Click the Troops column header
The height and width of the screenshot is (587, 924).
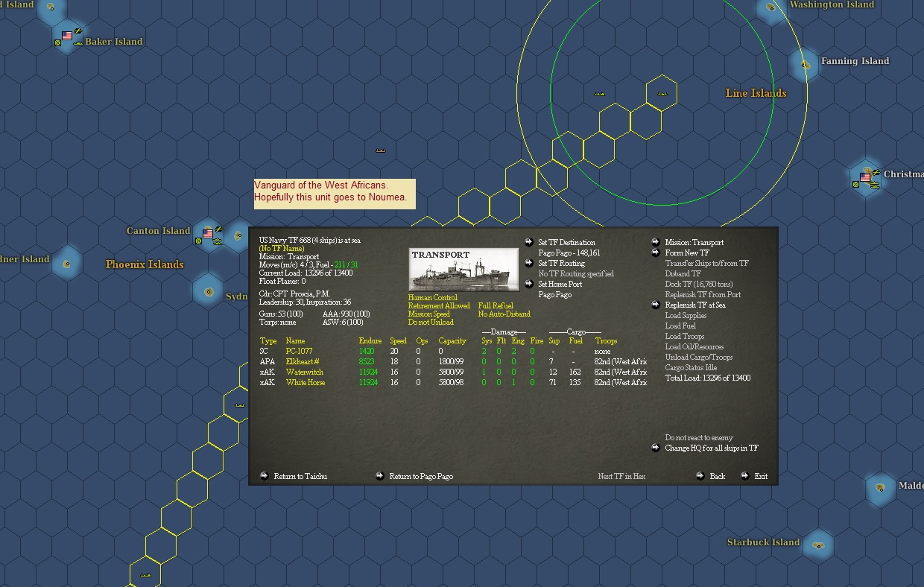point(606,340)
